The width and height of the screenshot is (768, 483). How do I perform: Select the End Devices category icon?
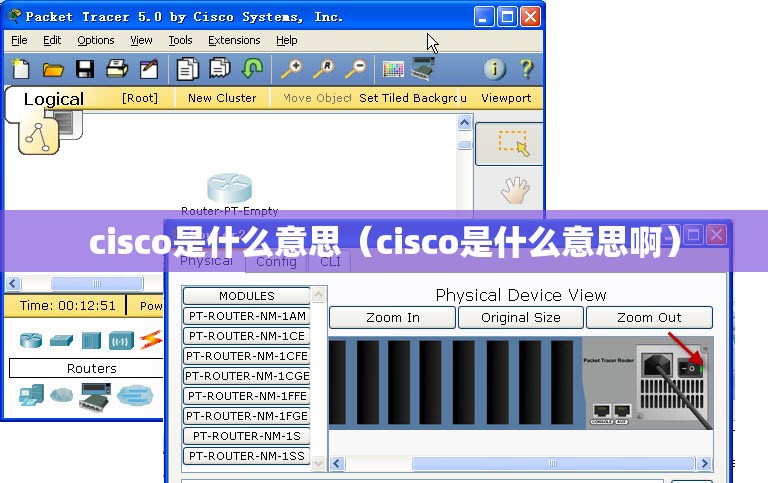[31, 395]
